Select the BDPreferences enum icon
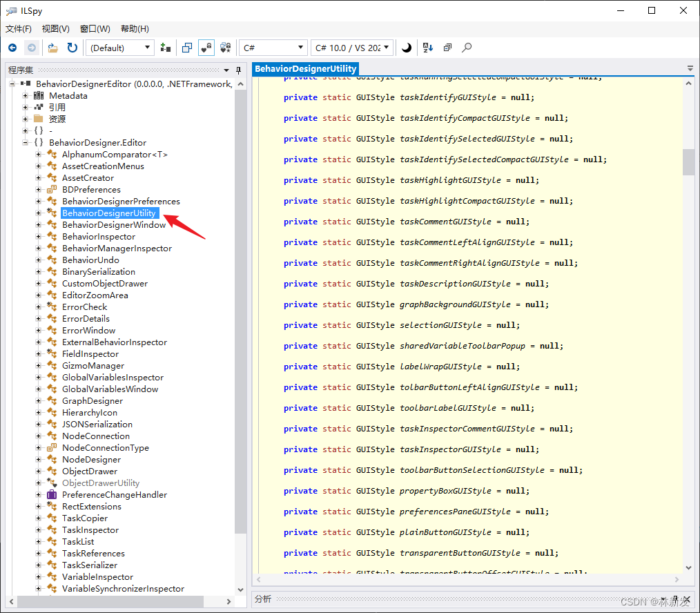Image resolution: width=700 pixels, height=613 pixels. coord(52,189)
